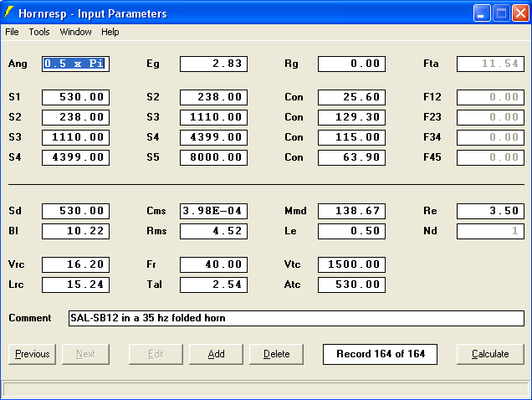Open the Help menu
This screenshot has width=532, height=400.
[x=110, y=32]
